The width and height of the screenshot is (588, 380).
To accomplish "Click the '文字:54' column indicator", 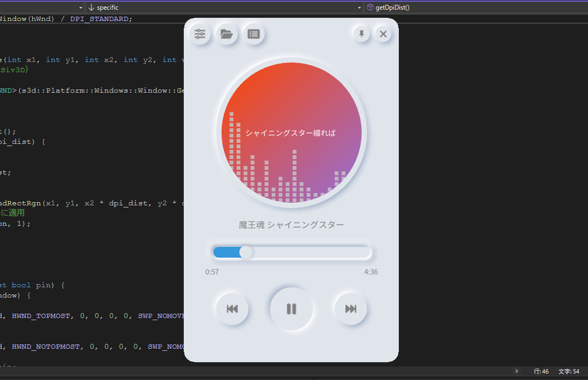I will [x=569, y=371].
